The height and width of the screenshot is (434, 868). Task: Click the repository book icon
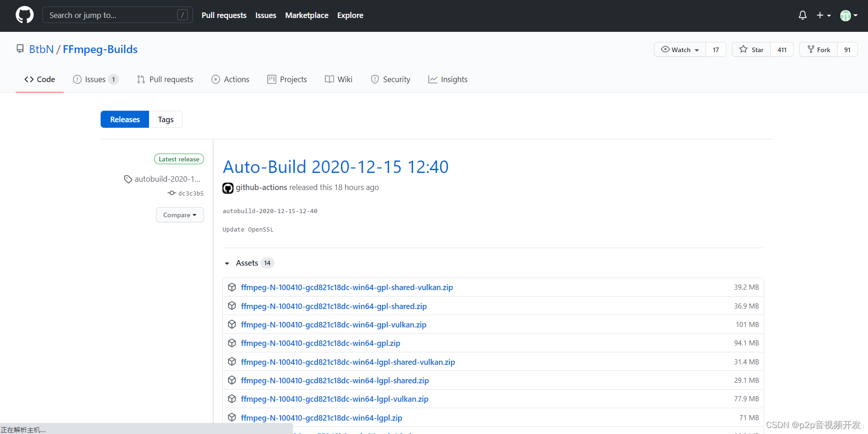point(20,49)
